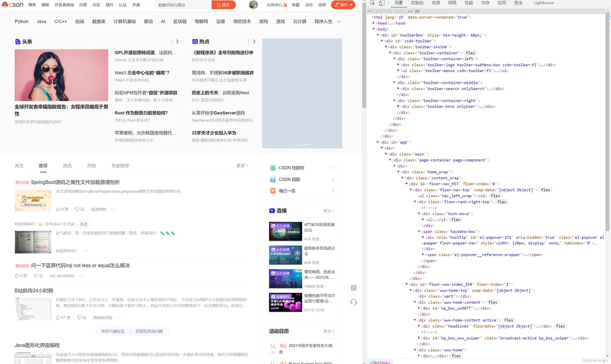Expand the category bar chevron after 程序人生
Image resolution: width=611 pixels, height=364 pixels.
pyautogui.click(x=339, y=21)
